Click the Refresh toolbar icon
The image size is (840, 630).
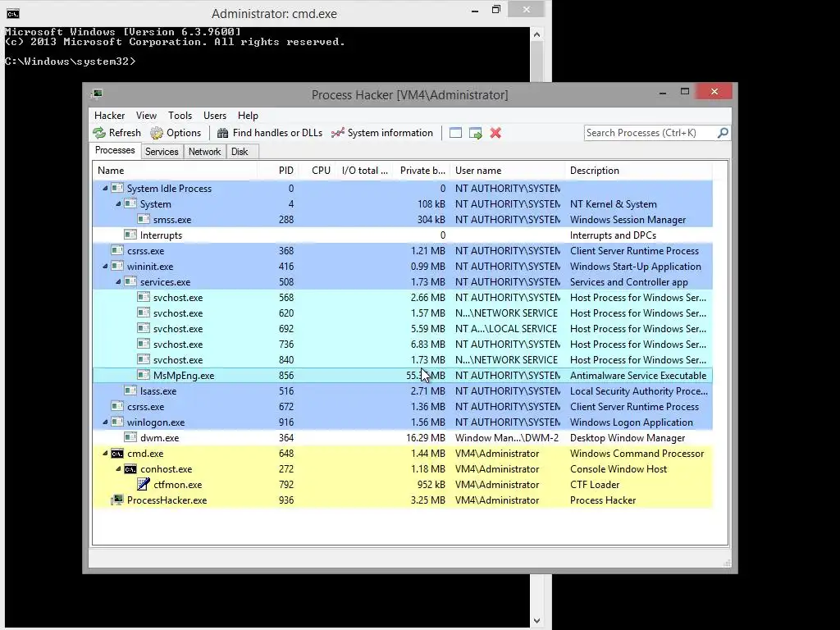coord(99,133)
